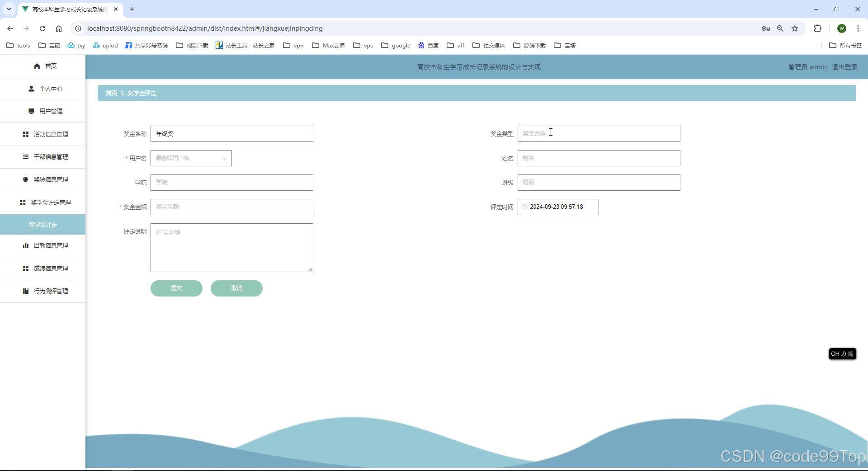Select the list icon beside 干部信息管理

(25, 157)
